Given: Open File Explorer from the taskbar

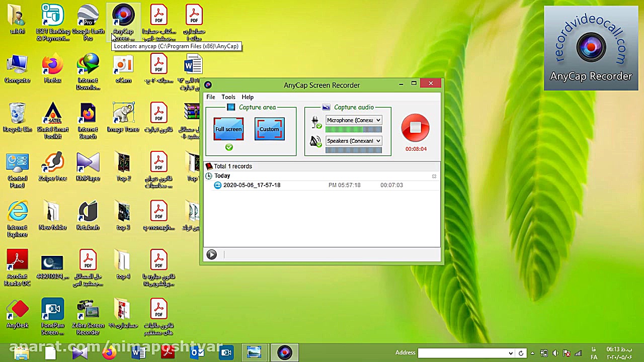Looking at the screenshot, I should tap(21, 353).
